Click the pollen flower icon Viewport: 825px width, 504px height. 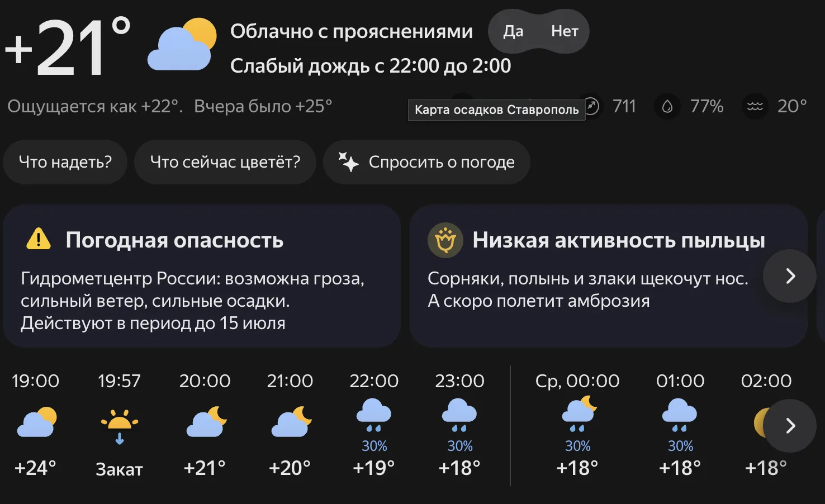pos(445,240)
